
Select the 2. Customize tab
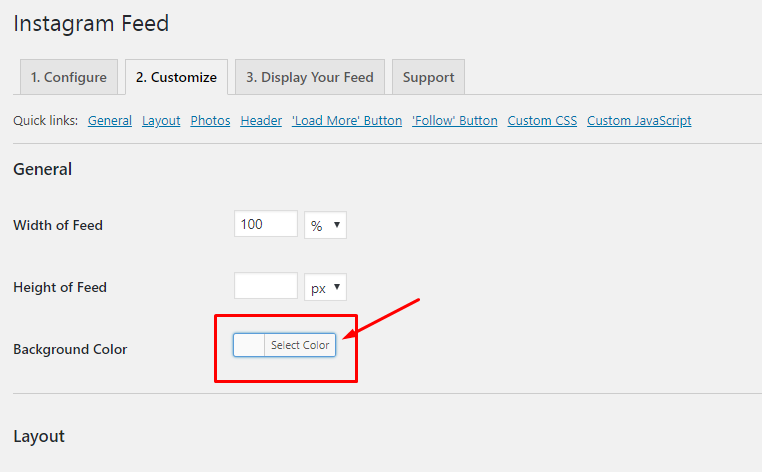176,77
